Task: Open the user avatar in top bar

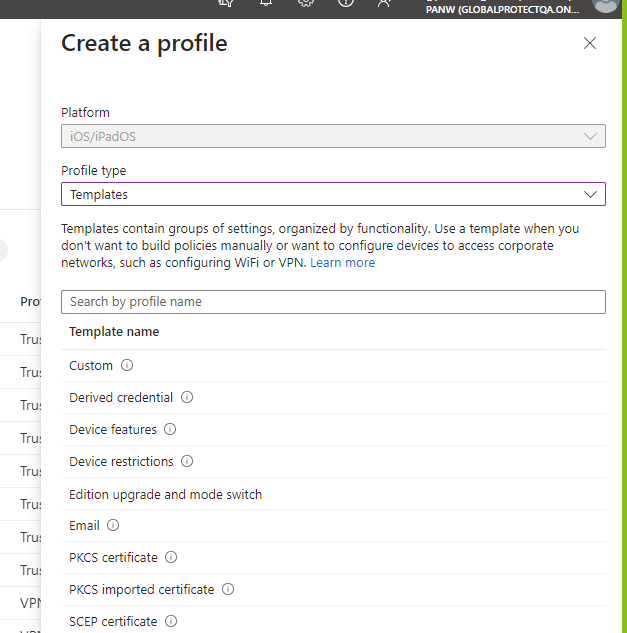Action: 606,5
